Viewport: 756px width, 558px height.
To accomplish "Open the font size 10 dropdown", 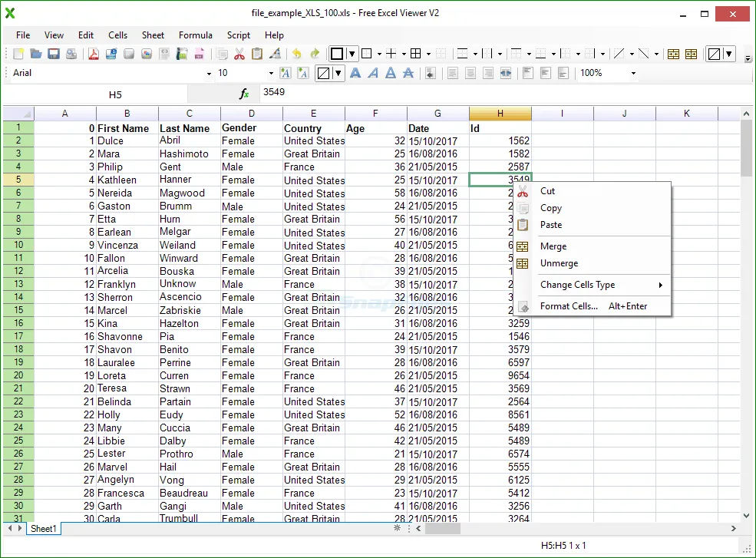I will [271, 74].
